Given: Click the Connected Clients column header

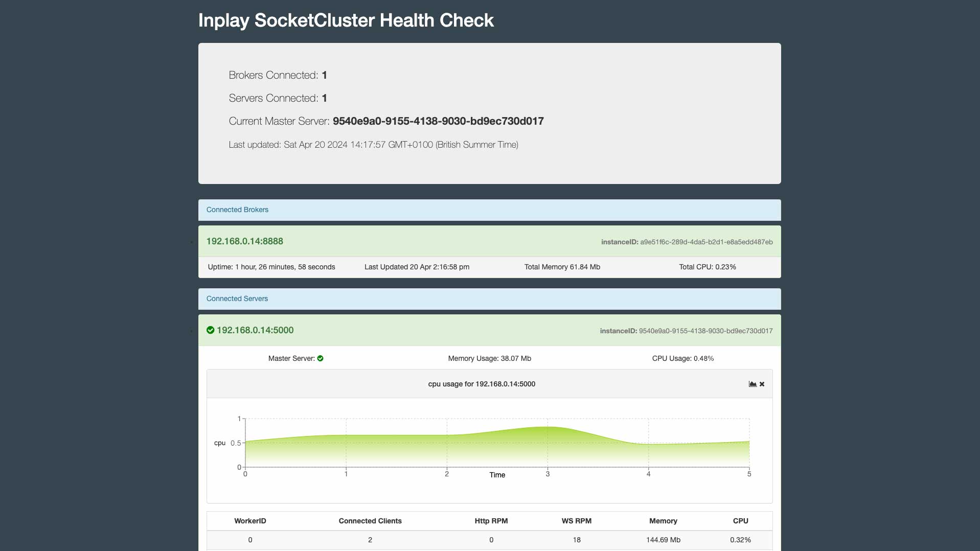Looking at the screenshot, I should click(x=370, y=521).
